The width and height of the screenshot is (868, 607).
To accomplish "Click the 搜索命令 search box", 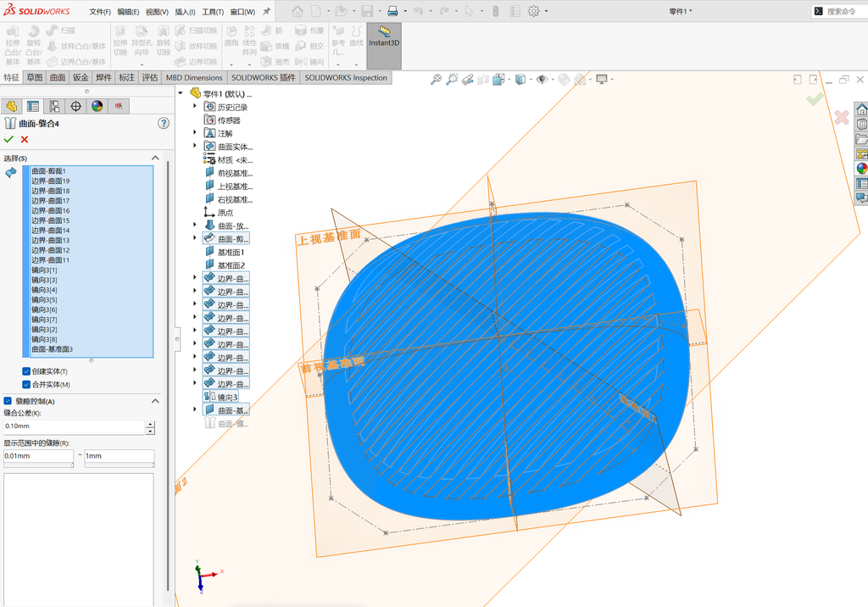I will pos(841,11).
